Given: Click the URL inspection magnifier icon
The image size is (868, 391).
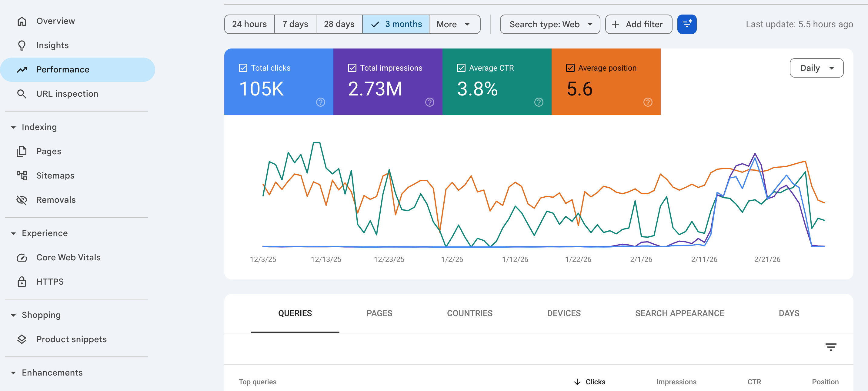Looking at the screenshot, I should click(x=22, y=94).
